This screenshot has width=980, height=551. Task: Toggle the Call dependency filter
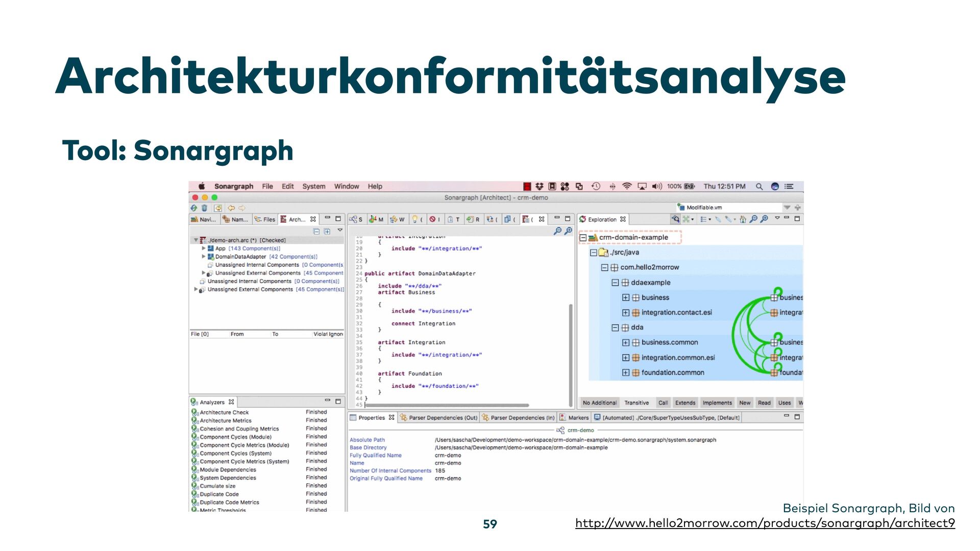663,403
